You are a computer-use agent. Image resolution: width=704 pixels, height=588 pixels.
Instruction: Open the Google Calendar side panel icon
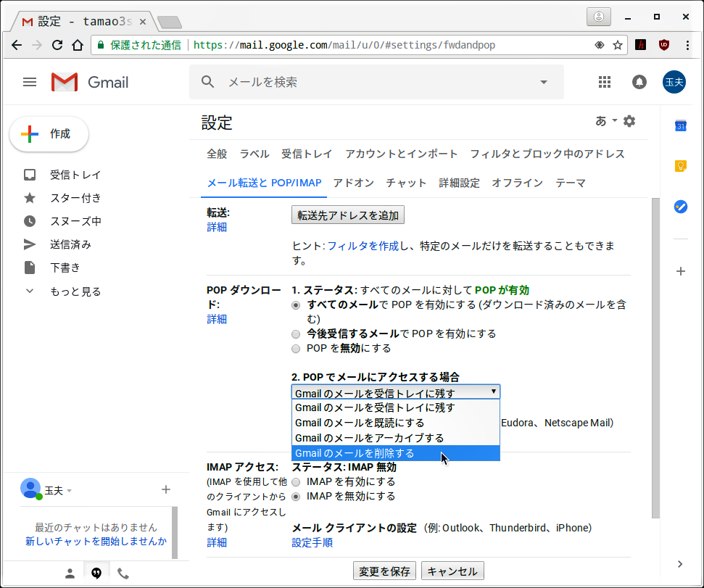point(681,125)
